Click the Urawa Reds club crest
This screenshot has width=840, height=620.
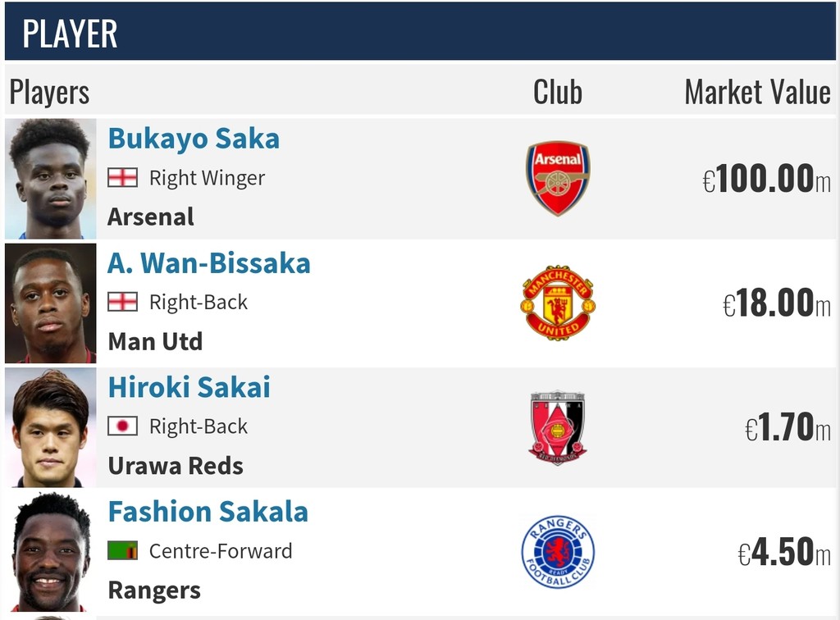point(558,427)
